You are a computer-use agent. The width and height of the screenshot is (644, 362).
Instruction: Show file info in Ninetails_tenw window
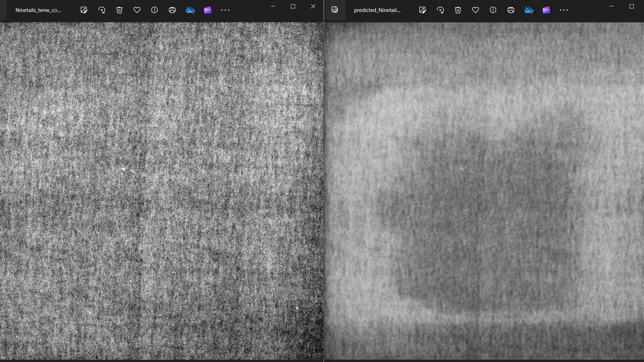point(154,10)
